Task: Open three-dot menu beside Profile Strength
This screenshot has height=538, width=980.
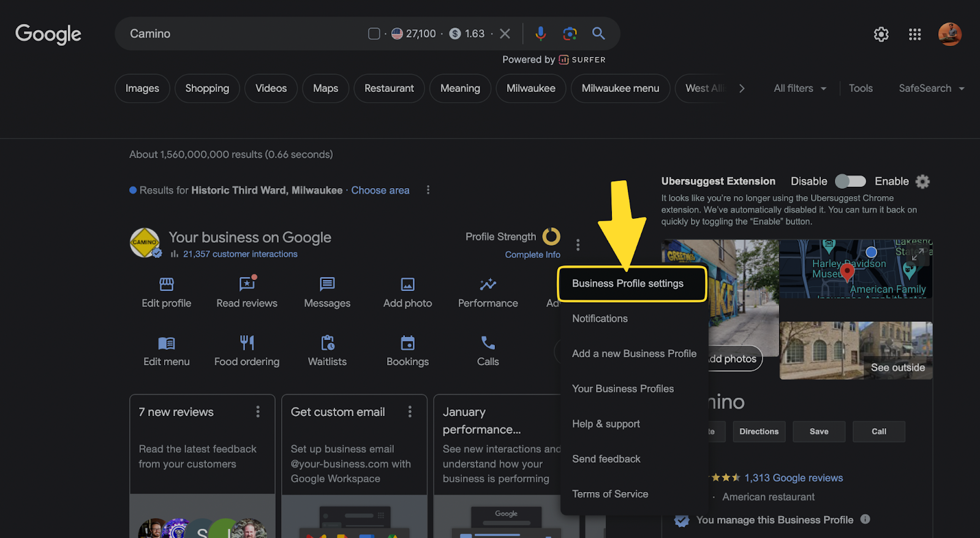Action: tap(578, 245)
